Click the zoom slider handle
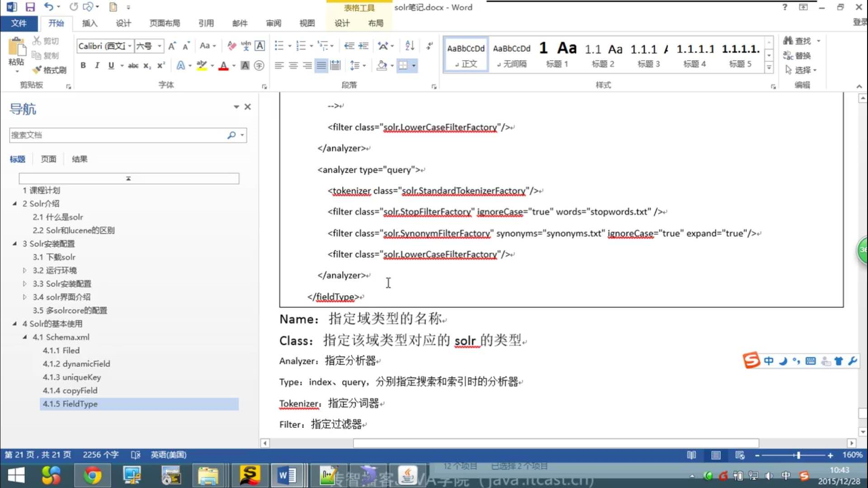The height and width of the screenshot is (488, 868). point(798,455)
